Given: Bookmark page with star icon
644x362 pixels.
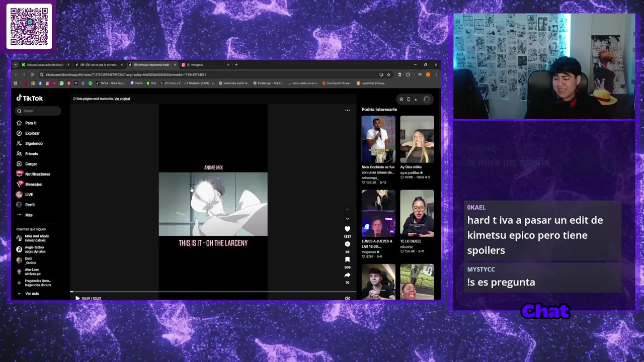Looking at the screenshot, I should click(x=388, y=74).
